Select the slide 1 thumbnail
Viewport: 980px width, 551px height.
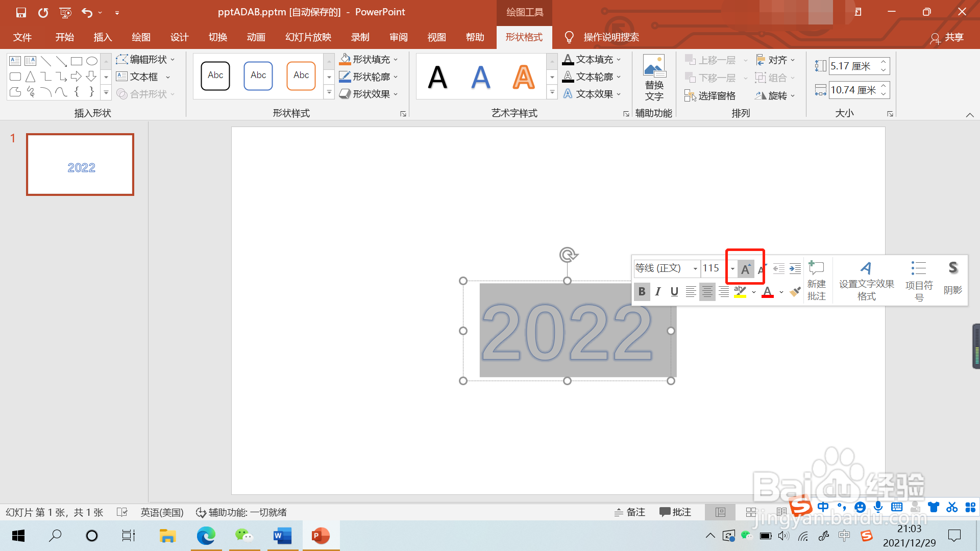tap(80, 165)
